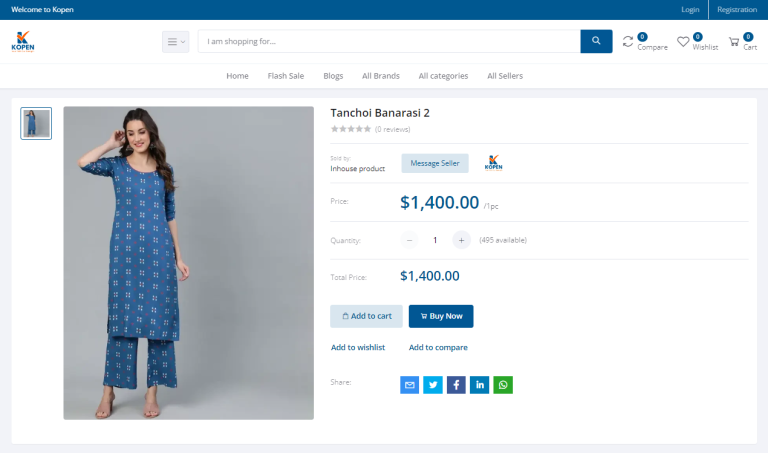Share product on Twitter
Viewport: 768px width, 453px height.
pos(432,385)
